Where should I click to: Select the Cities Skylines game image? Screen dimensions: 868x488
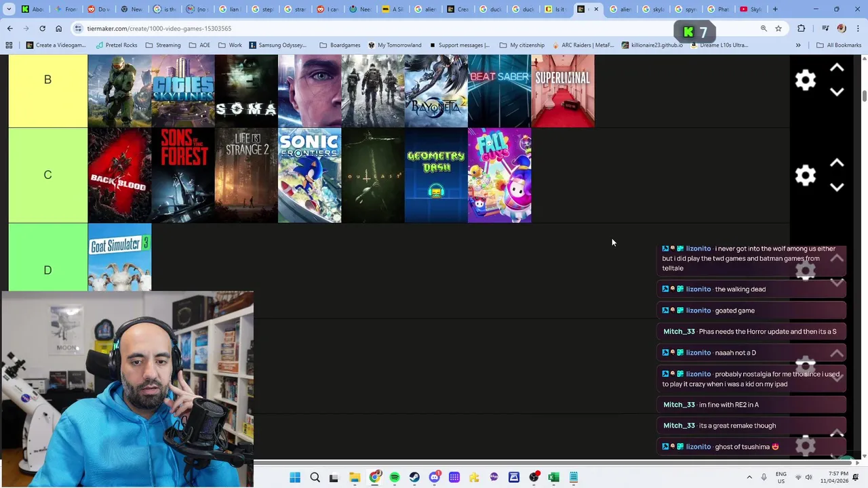[x=183, y=91]
